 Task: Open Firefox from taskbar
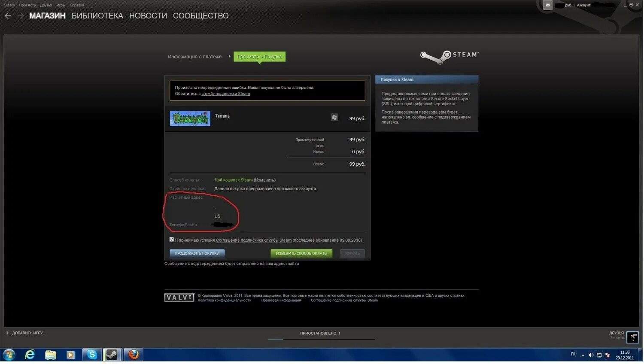click(134, 355)
